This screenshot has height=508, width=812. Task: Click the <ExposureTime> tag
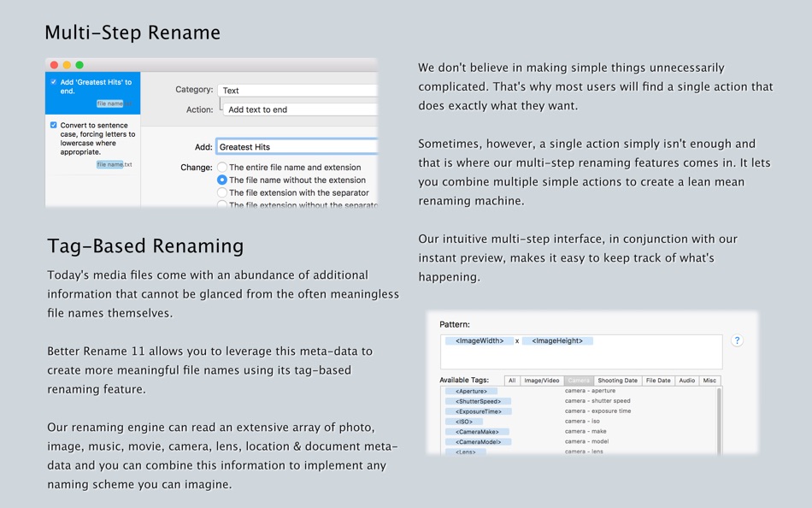click(479, 411)
